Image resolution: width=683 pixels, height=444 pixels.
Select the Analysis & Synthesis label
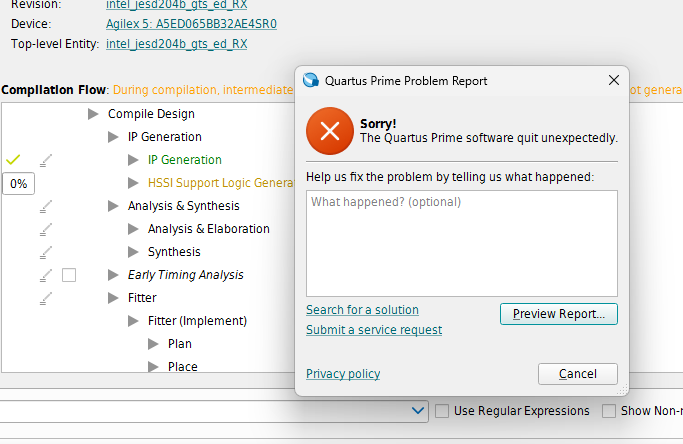tap(183, 206)
